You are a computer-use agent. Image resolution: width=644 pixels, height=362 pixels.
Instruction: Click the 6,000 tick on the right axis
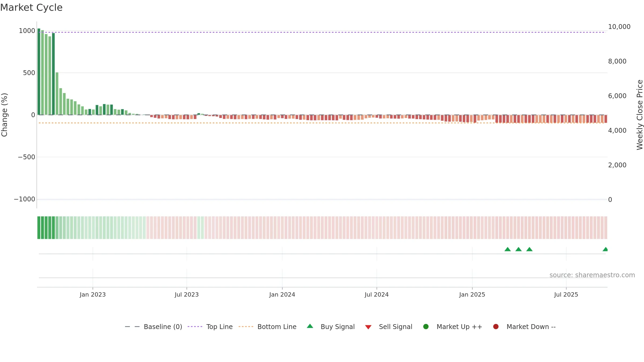coord(617,96)
